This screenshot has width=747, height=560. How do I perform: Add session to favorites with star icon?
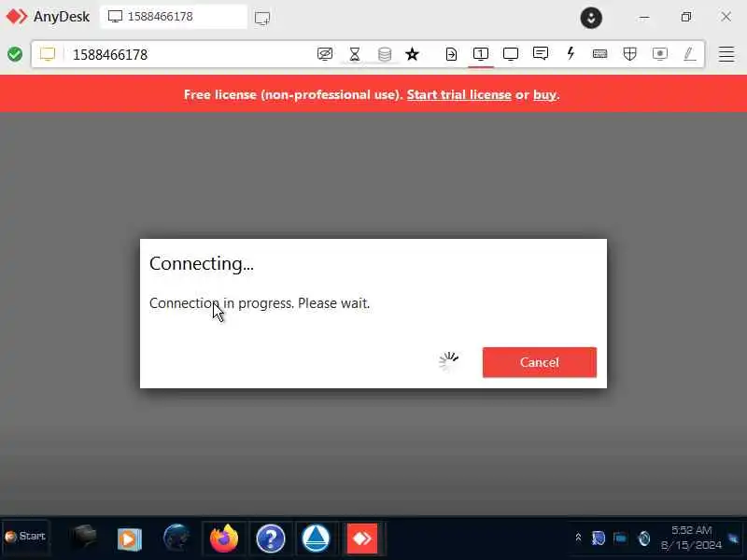(x=412, y=54)
